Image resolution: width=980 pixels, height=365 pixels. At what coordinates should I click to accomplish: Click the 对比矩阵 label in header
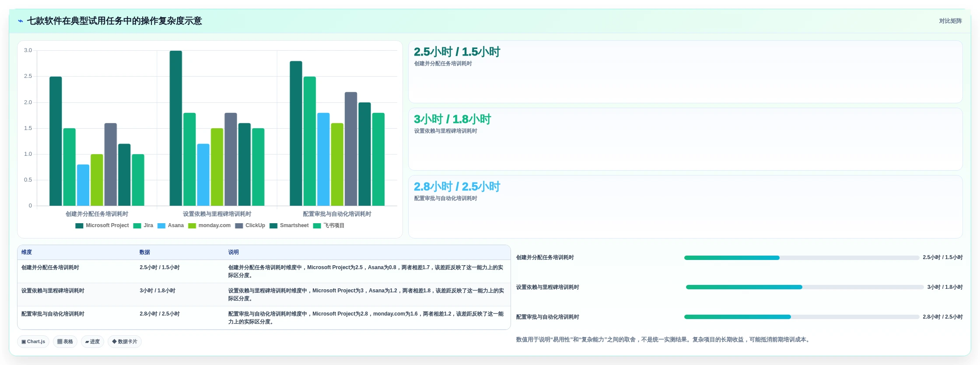coord(950,21)
